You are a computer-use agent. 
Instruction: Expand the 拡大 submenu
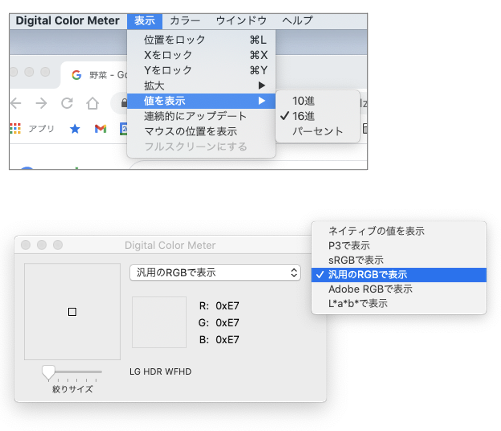click(201, 86)
